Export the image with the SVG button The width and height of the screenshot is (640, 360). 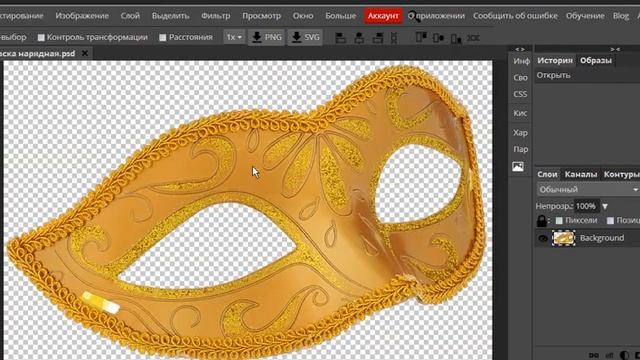[x=305, y=37]
